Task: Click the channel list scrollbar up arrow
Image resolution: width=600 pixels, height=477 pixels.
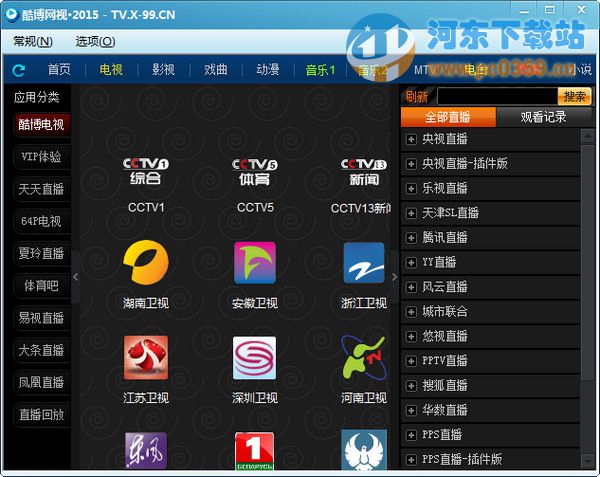Action: (x=587, y=136)
